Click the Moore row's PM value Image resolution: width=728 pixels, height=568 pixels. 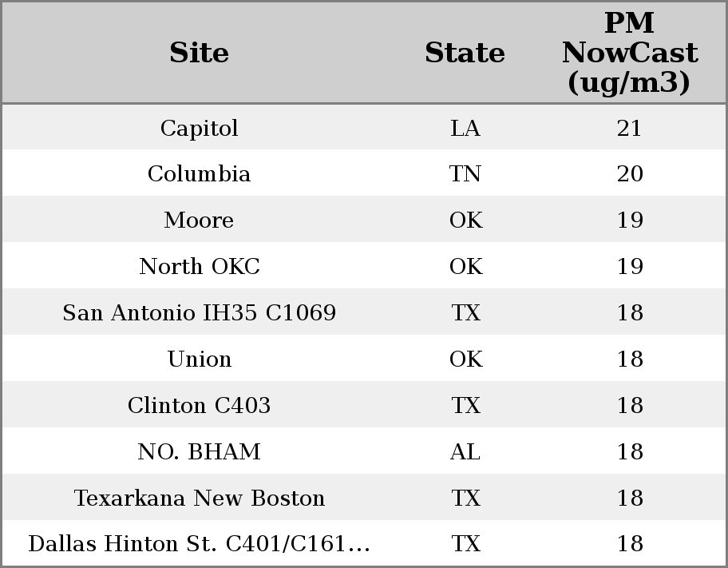click(629, 220)
